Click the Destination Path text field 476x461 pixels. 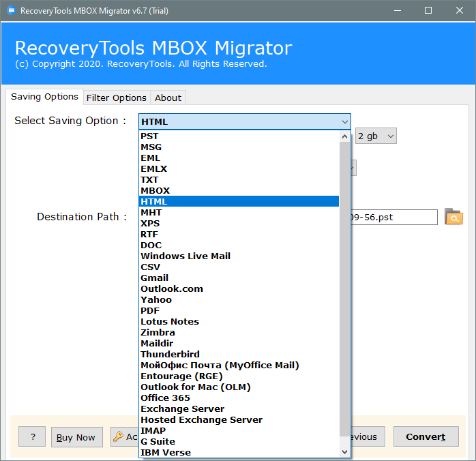tap(394, 217)
